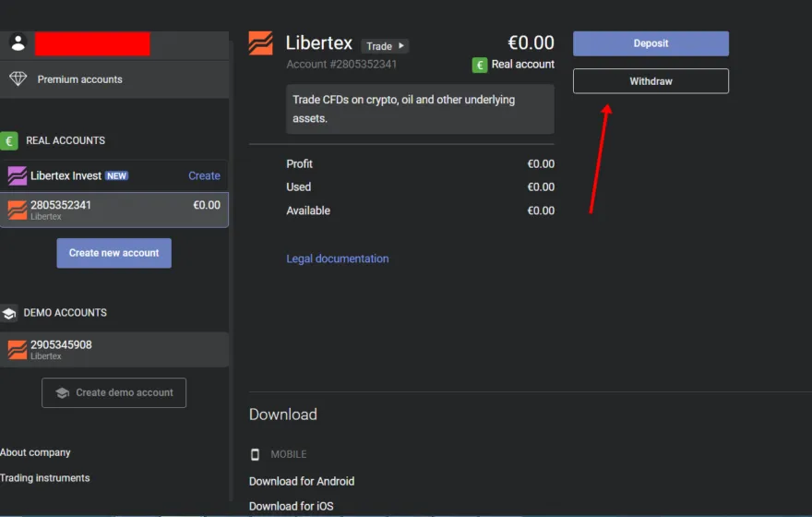Viewport: 812px width, 517px height.
Task: Click the euro Real Accounts icon
Action: [x=9, y=140]
